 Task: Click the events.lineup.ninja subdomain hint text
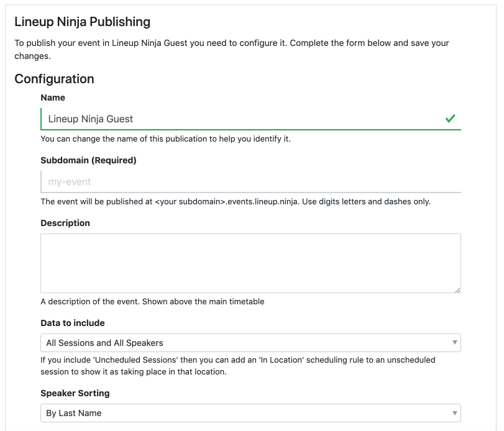pyautogui.click(x=236, y=202)
